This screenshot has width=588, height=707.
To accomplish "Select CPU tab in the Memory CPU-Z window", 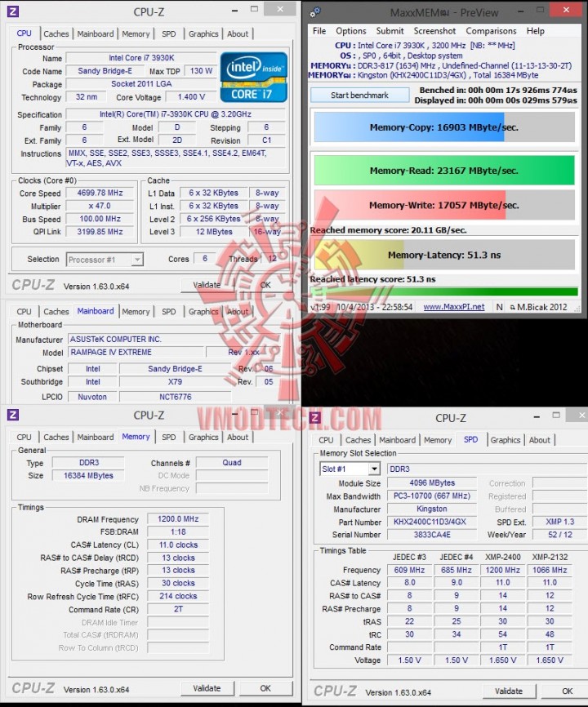I will click(24, 437).
